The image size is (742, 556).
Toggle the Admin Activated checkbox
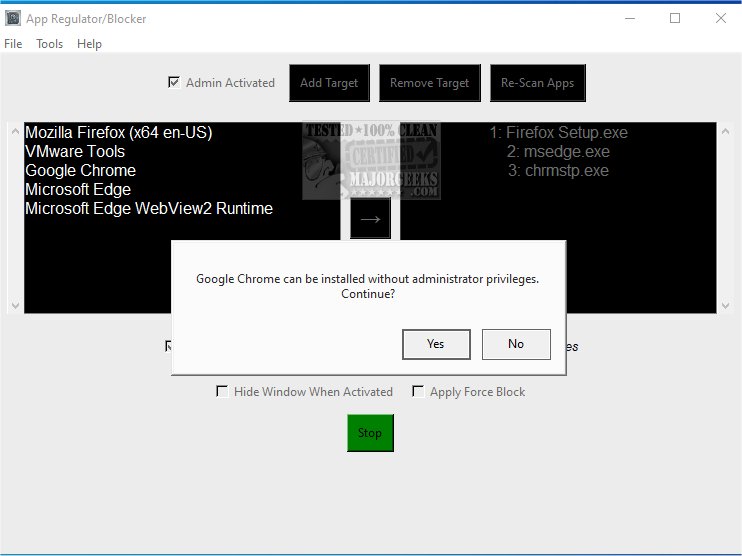pyautogui.click(x=174, y=82)
